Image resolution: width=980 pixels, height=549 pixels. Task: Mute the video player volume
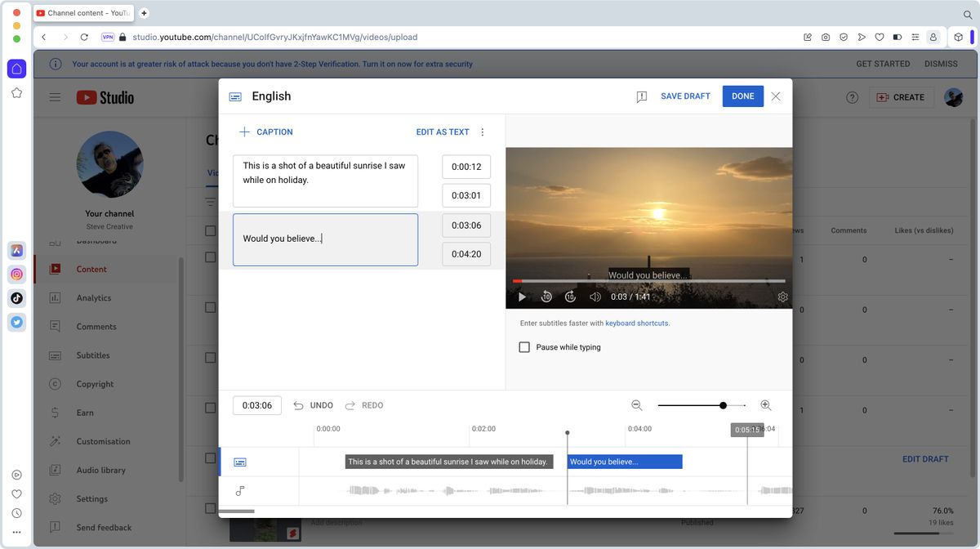(x=595, y=297)
